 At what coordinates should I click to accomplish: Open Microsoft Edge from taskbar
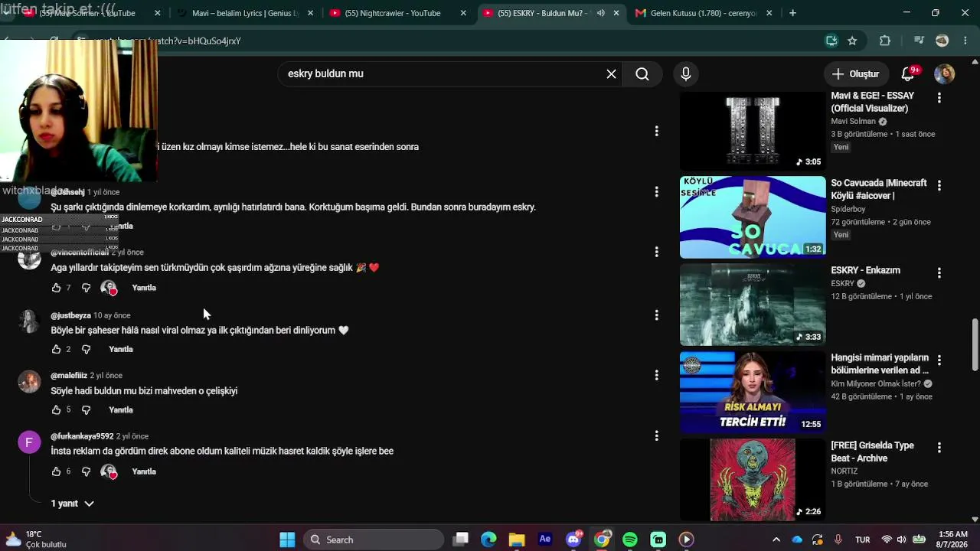click(x=488, y=540)
